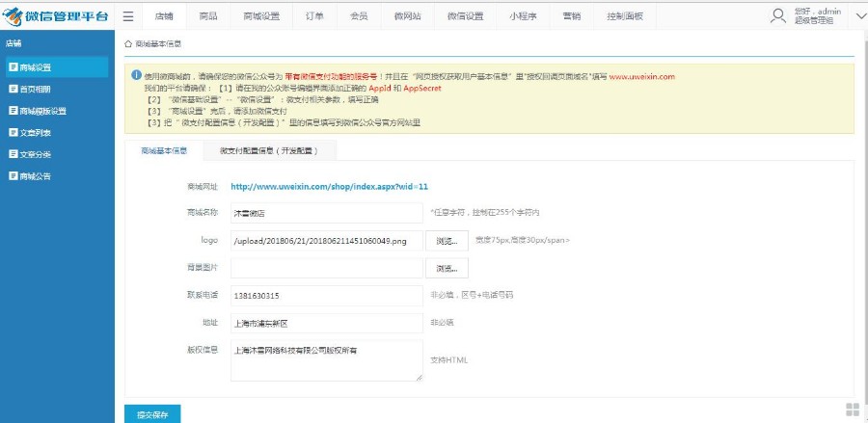Viewport: 868px width, 423px height.
Task: Open the 订单 top menu
Action: click(x=314, y=16)
